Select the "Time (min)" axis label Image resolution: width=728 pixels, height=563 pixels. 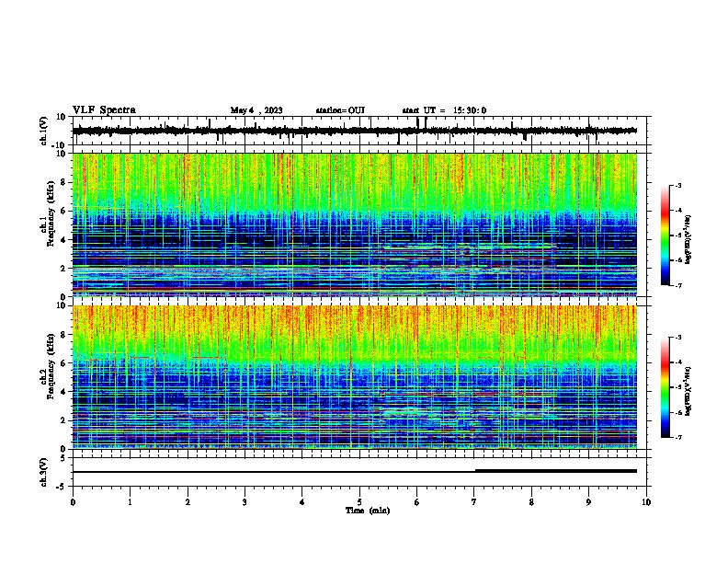click(x=368, y=511)
